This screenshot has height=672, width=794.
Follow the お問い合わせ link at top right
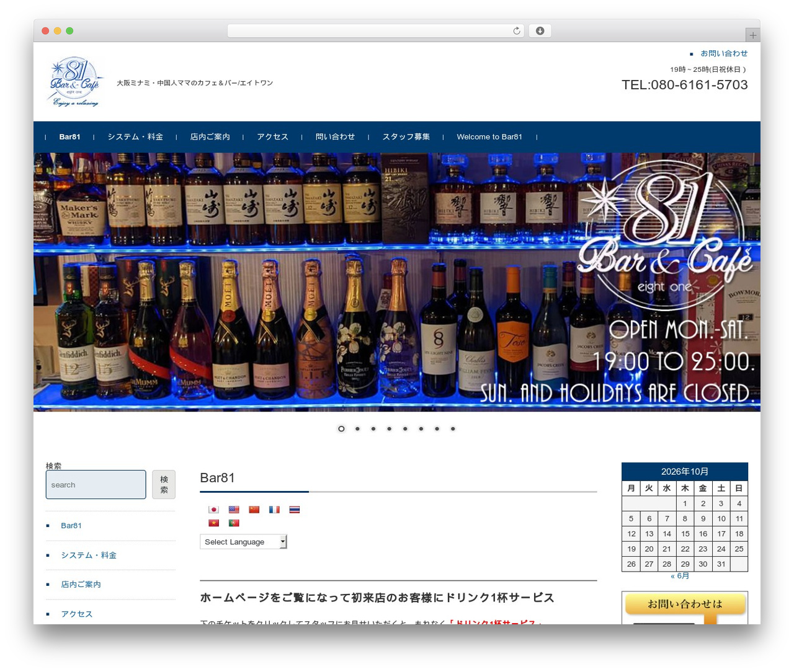(x=724, y=53)
